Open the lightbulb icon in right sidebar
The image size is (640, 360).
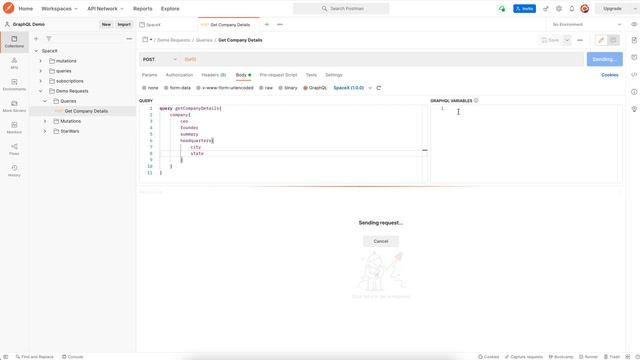click(634, 109)
